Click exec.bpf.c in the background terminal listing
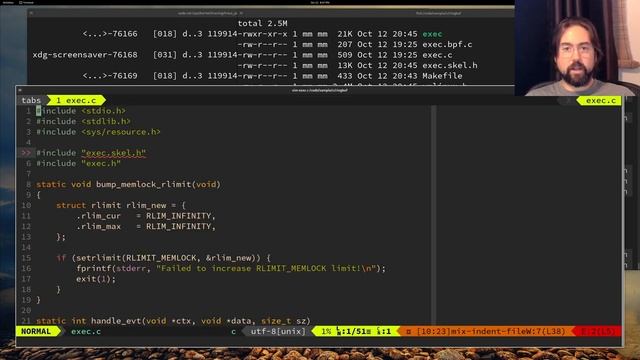 (447, 44)
